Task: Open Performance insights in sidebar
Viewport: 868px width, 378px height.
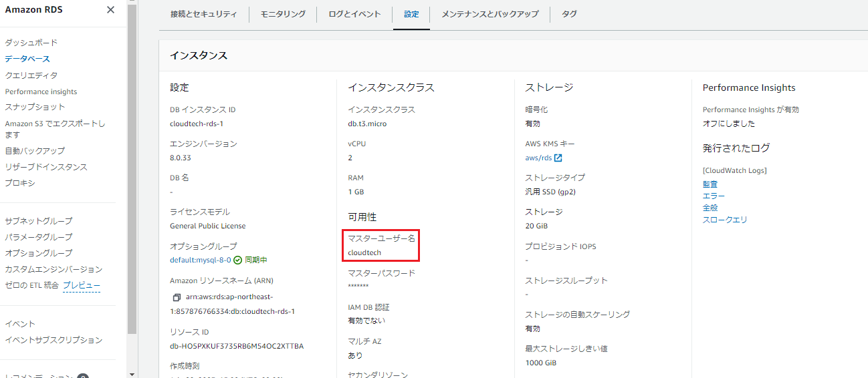Action: click(41, 91)
